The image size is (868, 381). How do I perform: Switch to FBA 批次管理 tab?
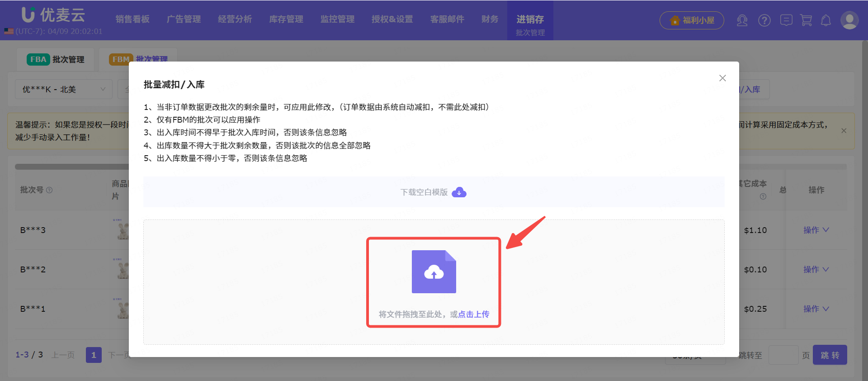tap(56, 60)
